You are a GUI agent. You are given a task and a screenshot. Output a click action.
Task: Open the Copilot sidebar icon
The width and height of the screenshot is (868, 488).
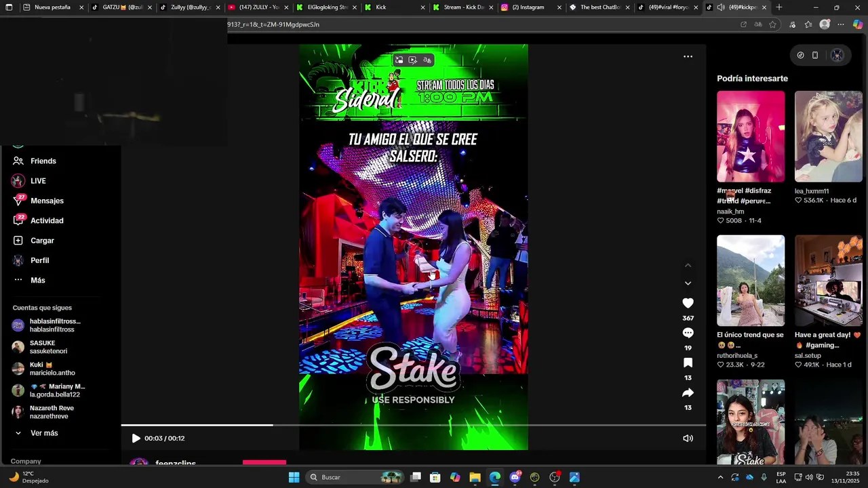(x=858, y=24)
